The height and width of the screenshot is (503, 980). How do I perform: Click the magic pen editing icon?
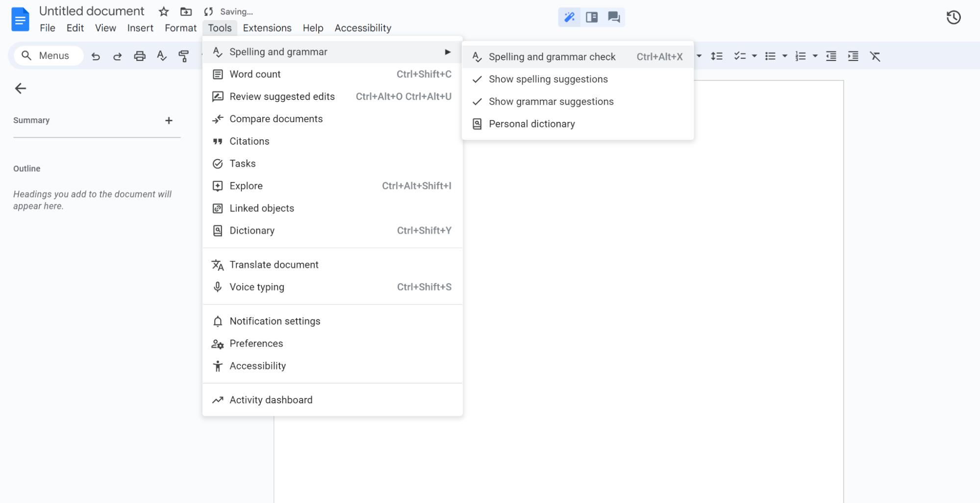pos(569,17)
